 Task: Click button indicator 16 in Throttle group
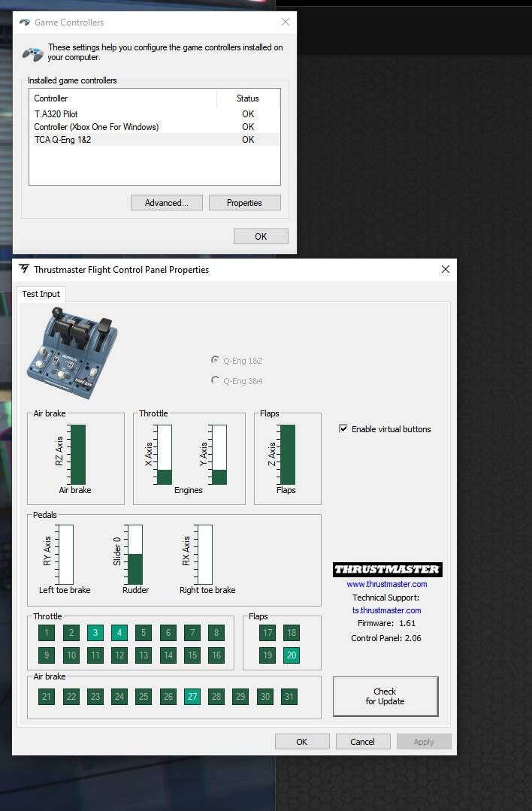(x=216, y=655)
